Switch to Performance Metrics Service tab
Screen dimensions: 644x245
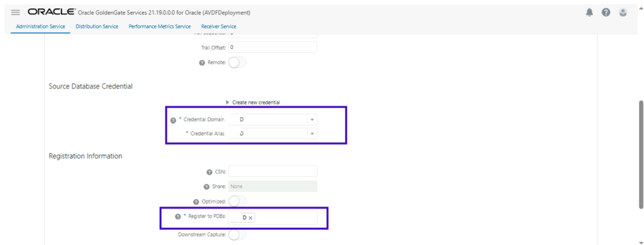pos(159,26)
